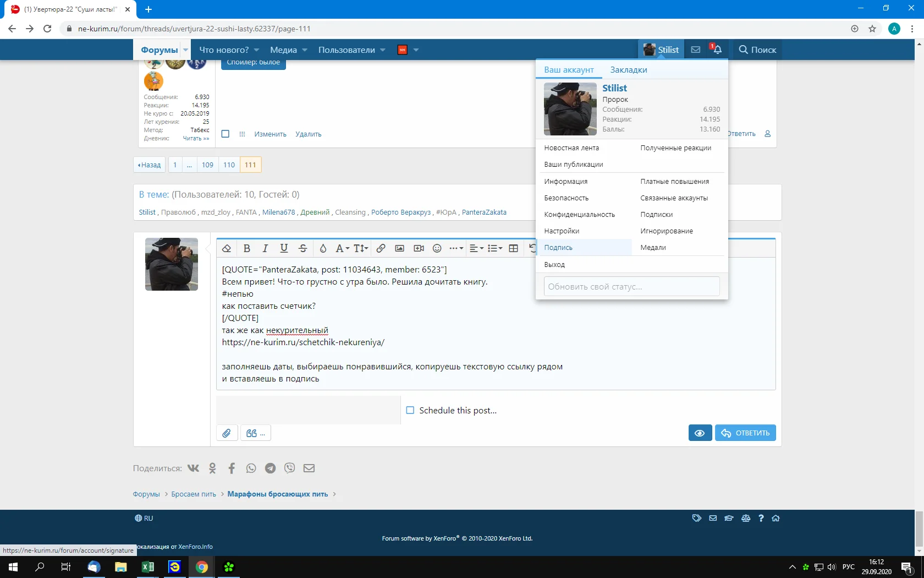Click the Stilist avatar in account menu
The width and height of the screenshot is (924, 578).
pyautogui.click(x=570, y=109)
